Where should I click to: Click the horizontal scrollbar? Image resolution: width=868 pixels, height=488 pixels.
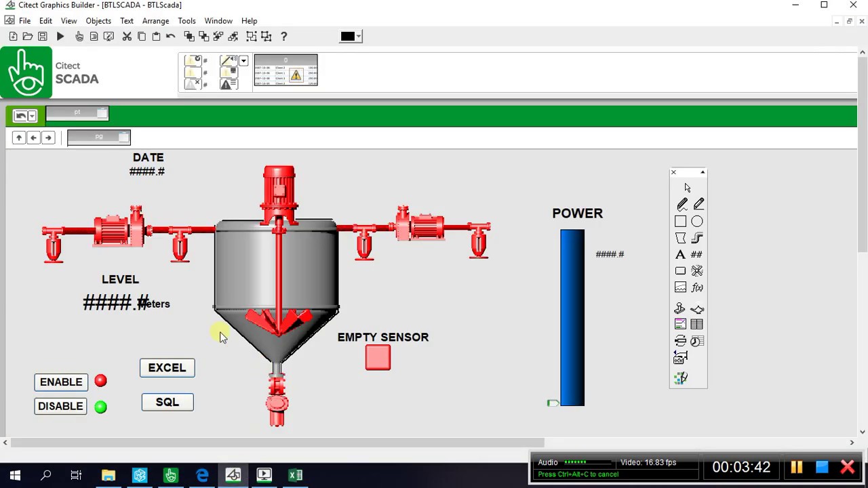[277, 443]
